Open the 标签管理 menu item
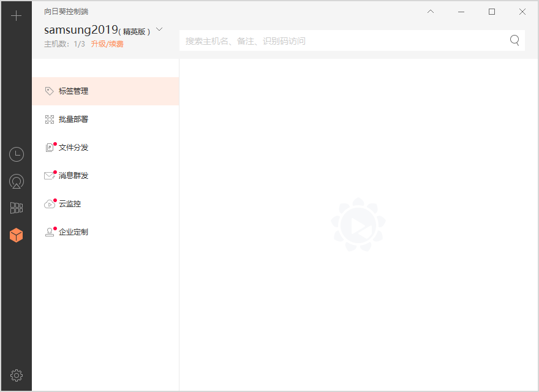Viewport: 539px width, 392px height. pyautogui.click(x=105, y=91)
